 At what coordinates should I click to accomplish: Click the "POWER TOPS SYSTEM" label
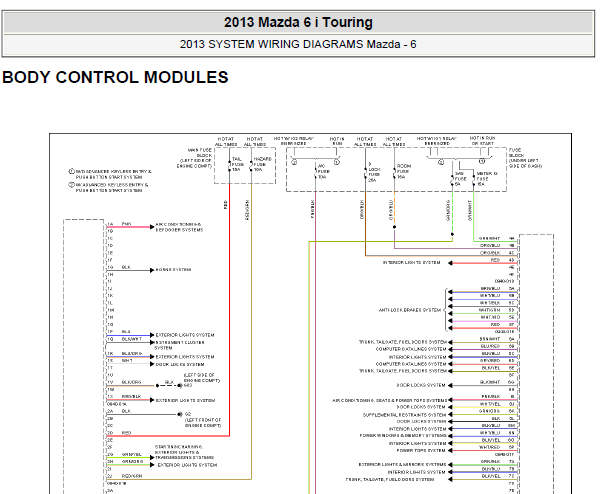pos(421,450)
